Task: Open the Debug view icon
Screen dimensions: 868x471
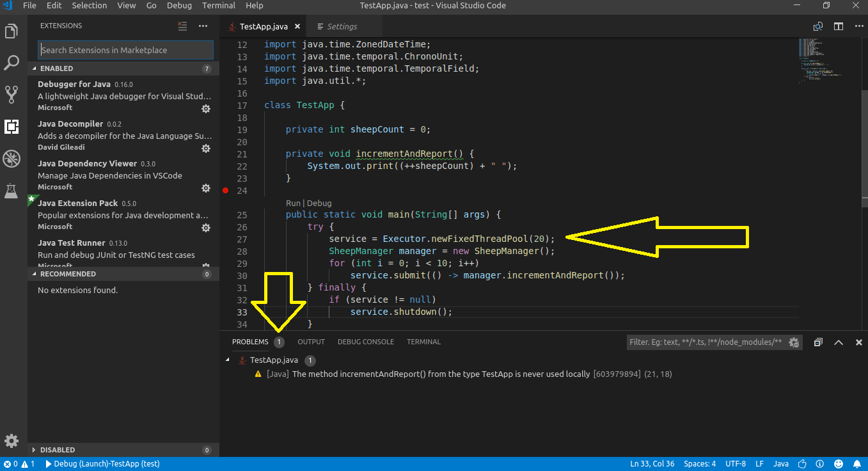Action: click(x=12, y=159)
